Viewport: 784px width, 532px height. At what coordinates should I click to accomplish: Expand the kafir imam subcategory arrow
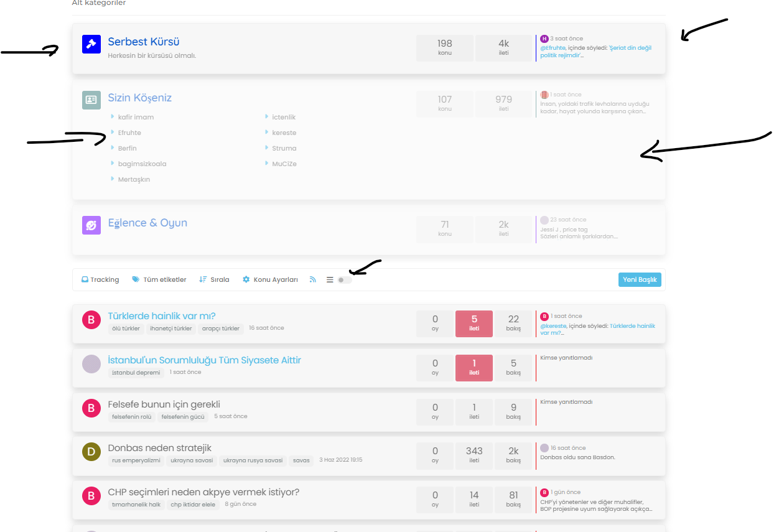[113, 116]
